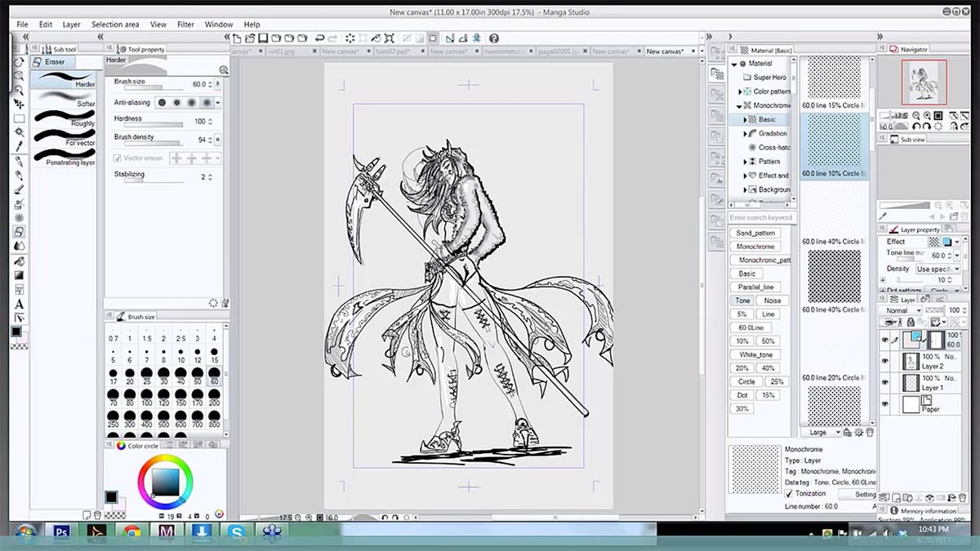Select the Text tool in the toolbox
Image resolution: width=980 pixels, height=551 pixels.
click(18, 304)
